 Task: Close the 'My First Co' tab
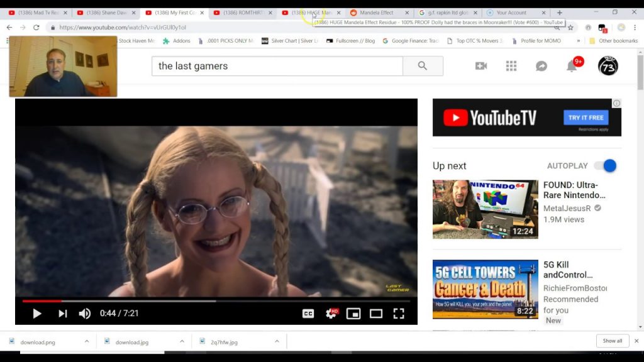point(202,13)
